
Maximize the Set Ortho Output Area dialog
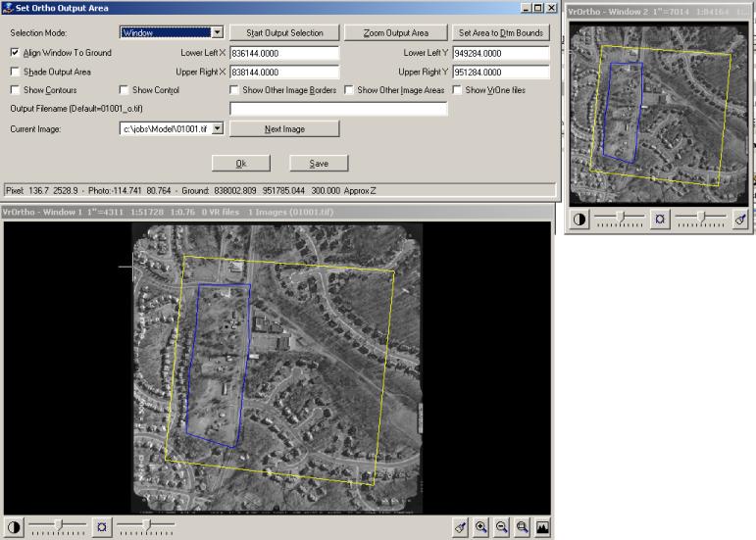538,8
